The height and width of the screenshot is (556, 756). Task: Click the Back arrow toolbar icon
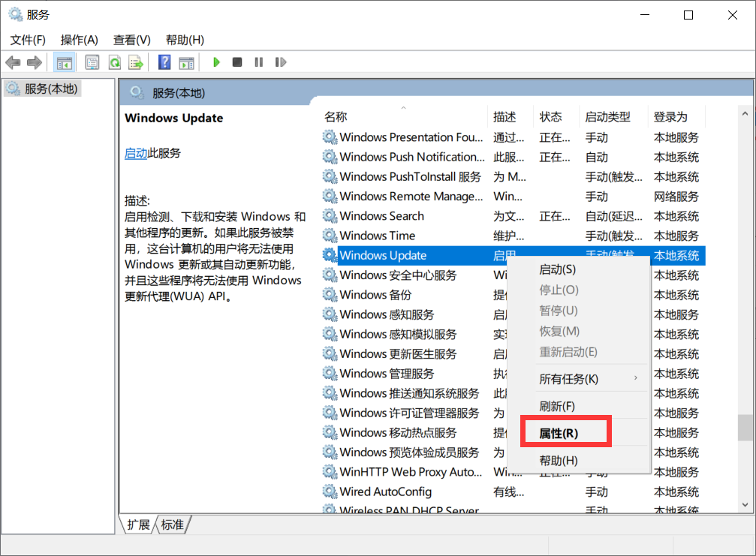13,62
